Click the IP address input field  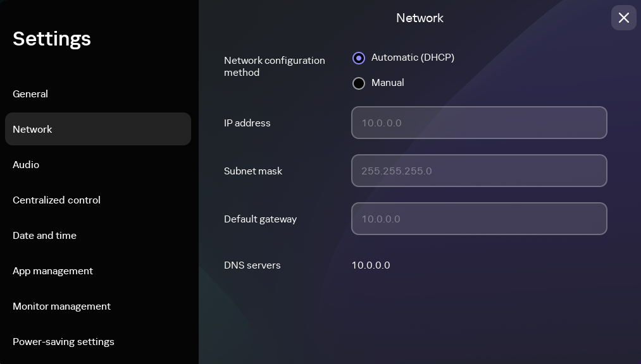point(479,123)
